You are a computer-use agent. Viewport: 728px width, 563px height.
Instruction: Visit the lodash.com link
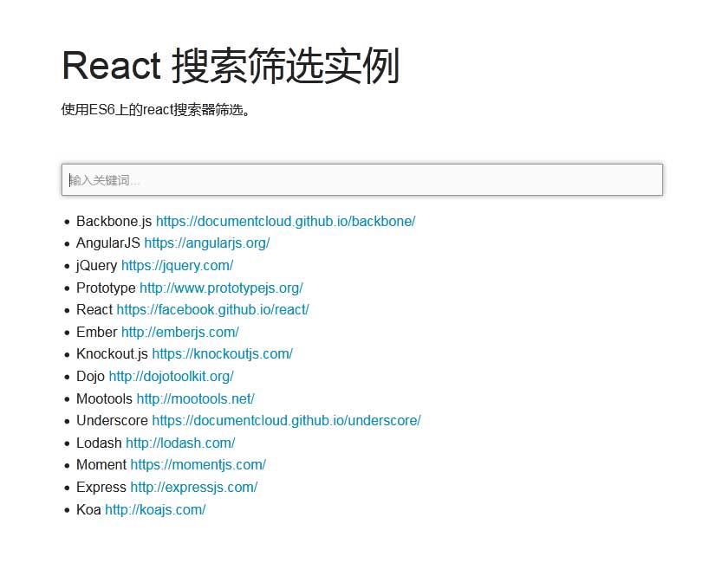(x=180, y=443)
